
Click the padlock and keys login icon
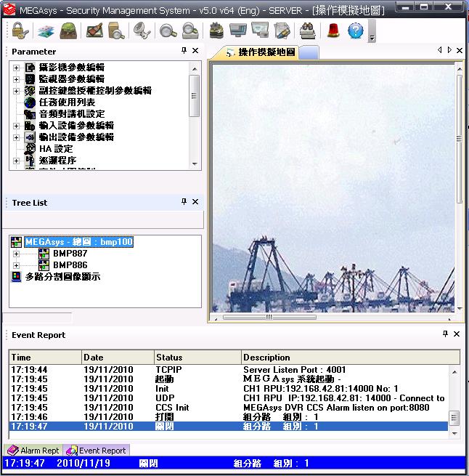[x=20, y=31]
